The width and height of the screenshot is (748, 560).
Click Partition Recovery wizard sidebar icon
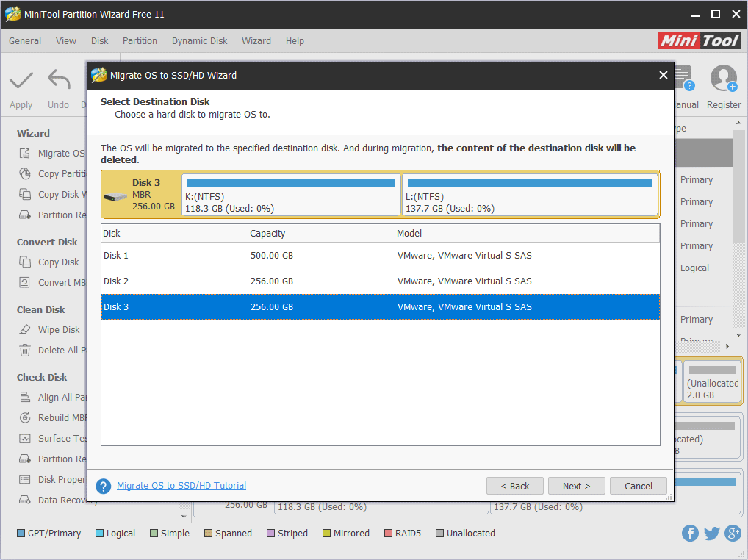(x=25, y=215)
